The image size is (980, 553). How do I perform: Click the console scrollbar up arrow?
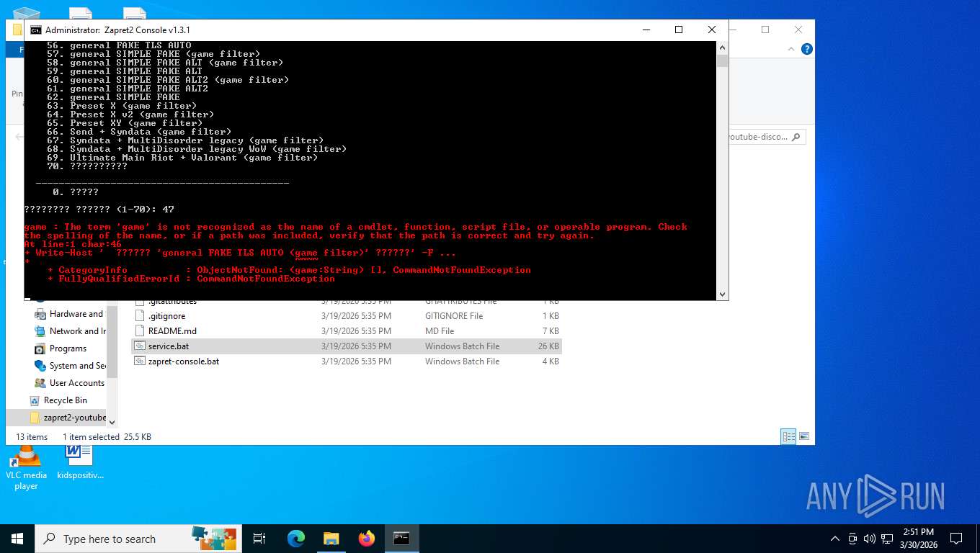tap(722, 46)
